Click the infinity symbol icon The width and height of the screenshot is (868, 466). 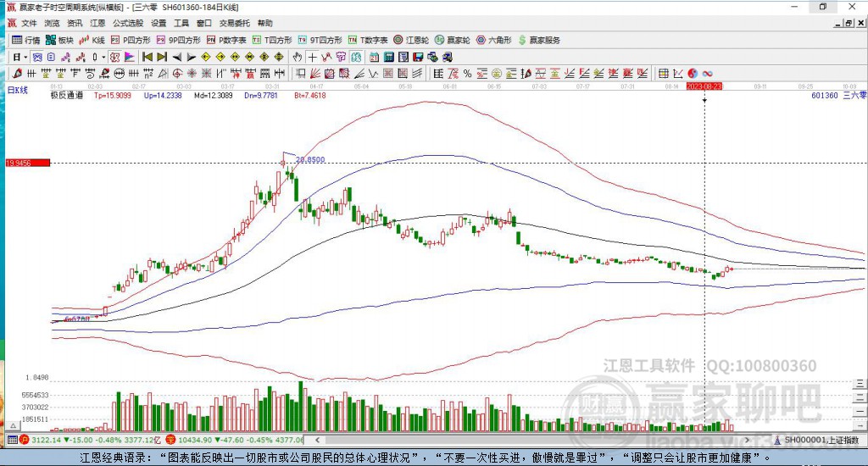(707, 73)
